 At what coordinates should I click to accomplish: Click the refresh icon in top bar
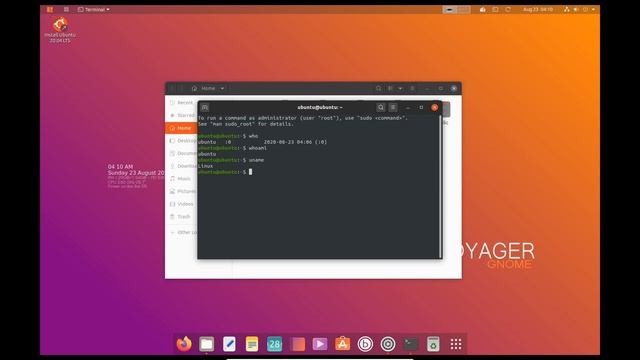tap(508, 9)
